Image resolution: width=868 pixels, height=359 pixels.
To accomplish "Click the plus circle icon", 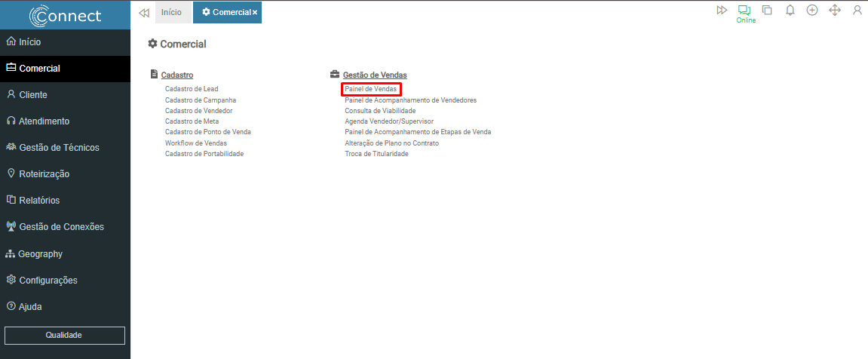I will (x=812, y=11).
